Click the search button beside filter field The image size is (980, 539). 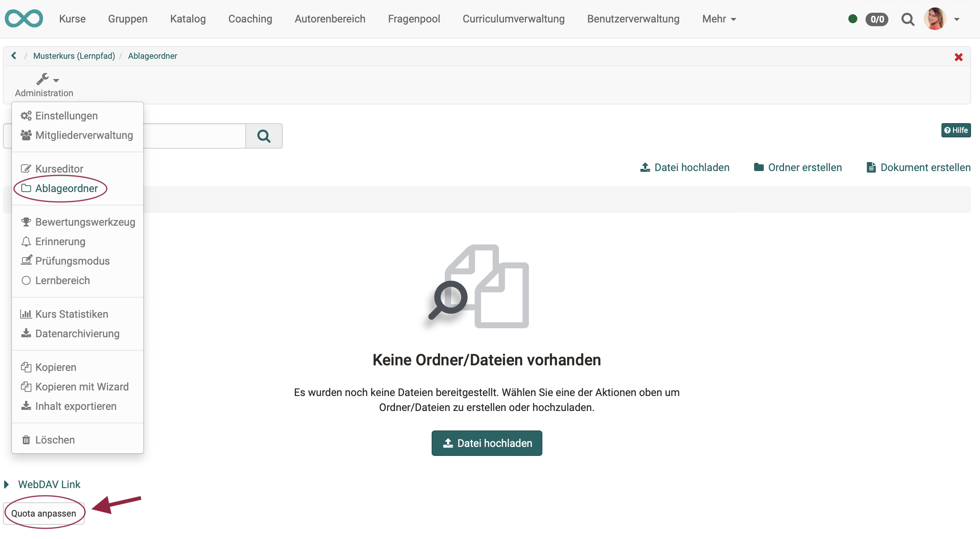[x=264, y=136]
